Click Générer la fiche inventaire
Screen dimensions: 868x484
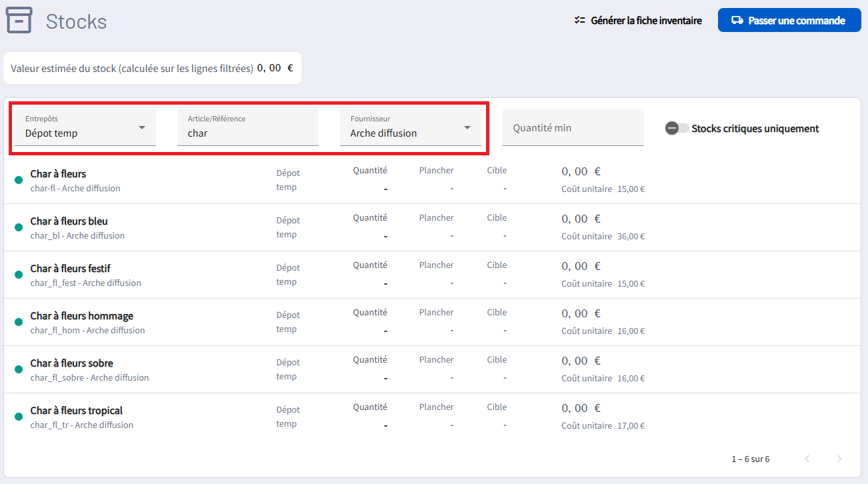coord(645,21)
